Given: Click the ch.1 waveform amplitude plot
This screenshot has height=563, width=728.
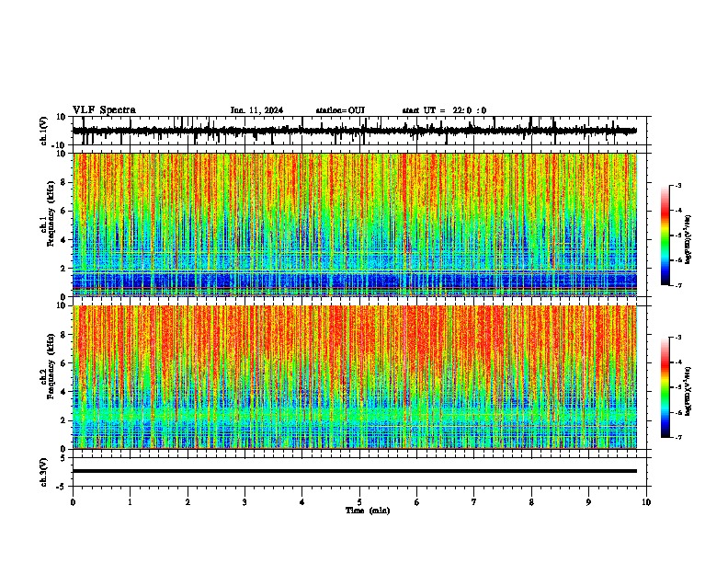Looking at the screenshot, I should [359, 131].
